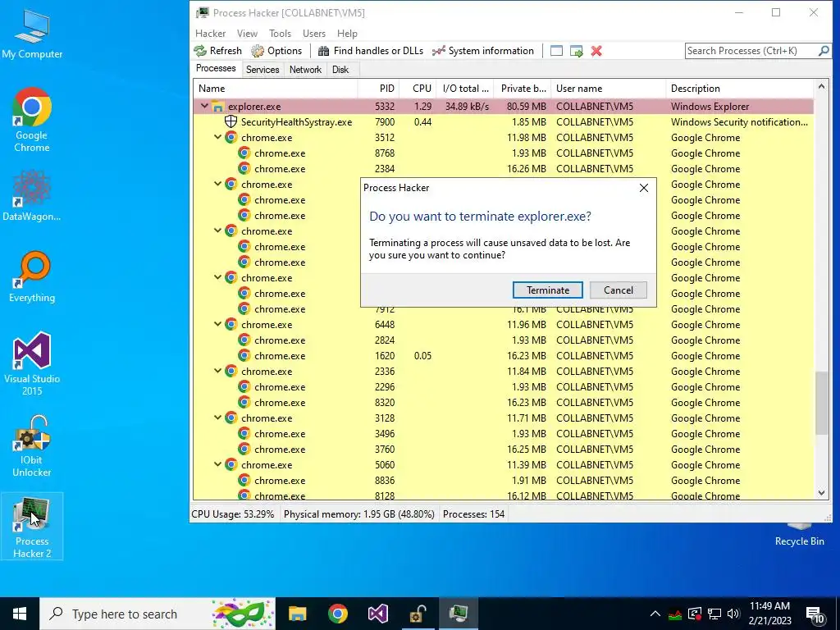Screen dimensions: 840x630
Task: Collapse chrome.exe node with PID 6448
Action: 217,324
